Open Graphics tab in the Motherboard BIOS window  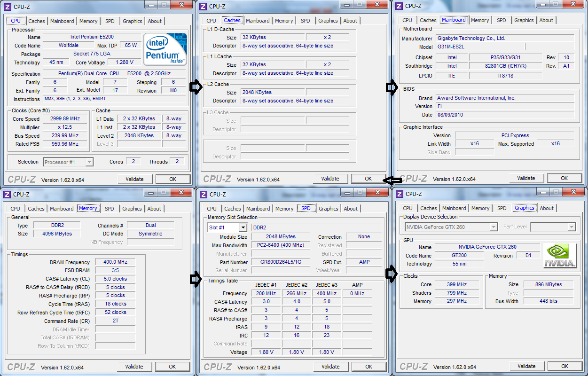pyautogui.click(x=524, y=20)
